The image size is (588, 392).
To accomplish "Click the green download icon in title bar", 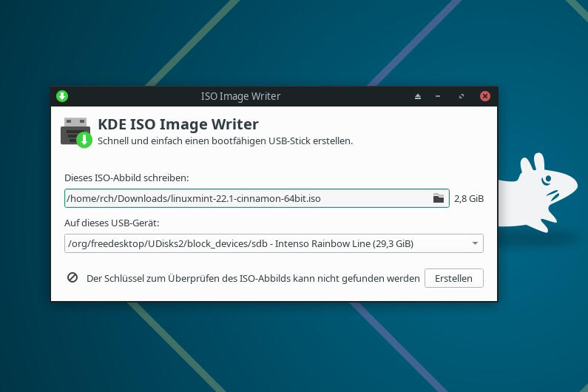I will pos(62,96).
